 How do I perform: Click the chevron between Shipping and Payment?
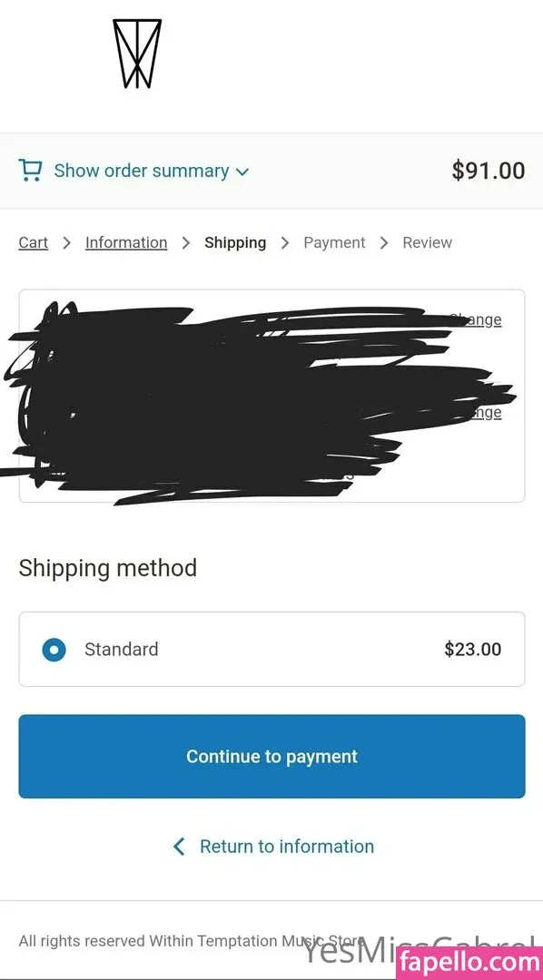coord(285,243)
